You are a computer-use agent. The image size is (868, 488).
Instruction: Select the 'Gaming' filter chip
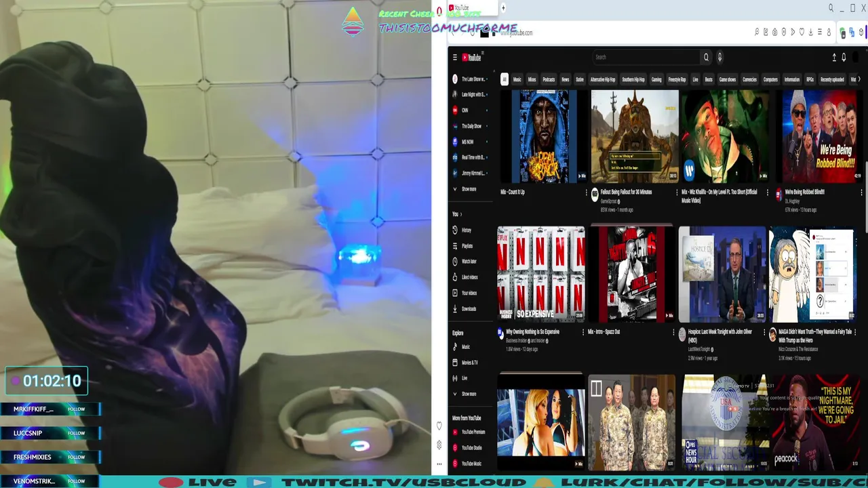pos(656,79)
